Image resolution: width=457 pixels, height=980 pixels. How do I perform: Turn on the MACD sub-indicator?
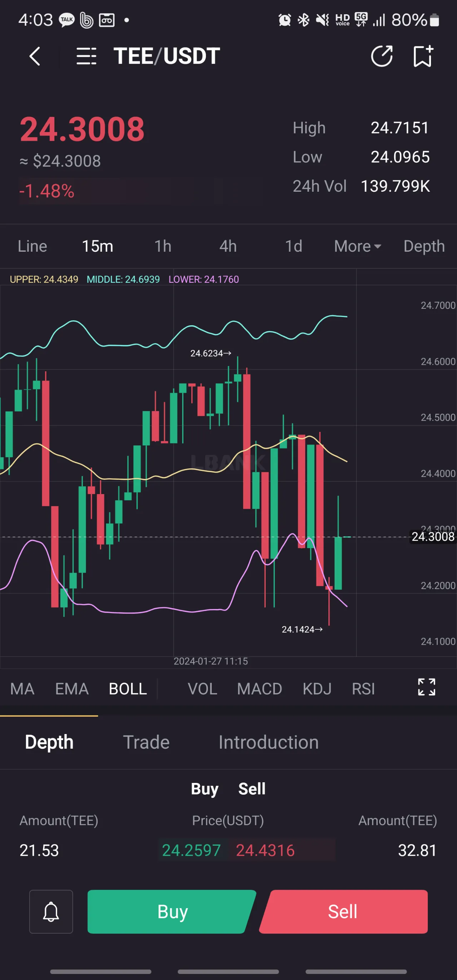point(260,689)
